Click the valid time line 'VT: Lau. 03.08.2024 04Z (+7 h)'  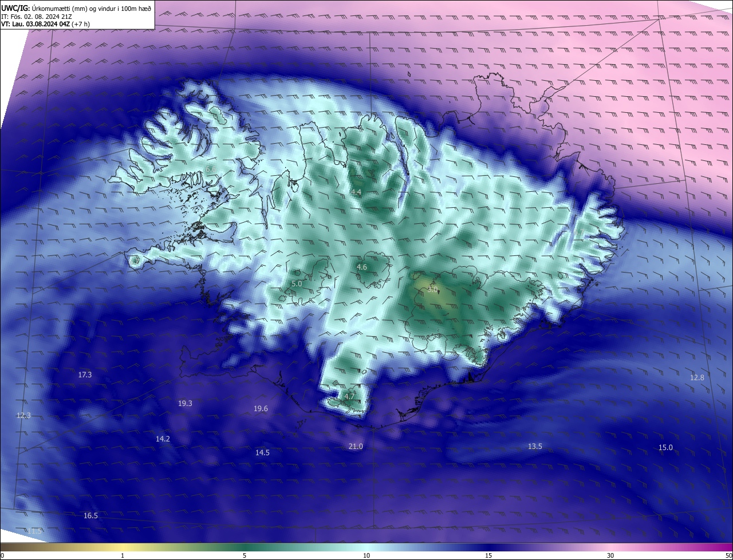[45, 24]
